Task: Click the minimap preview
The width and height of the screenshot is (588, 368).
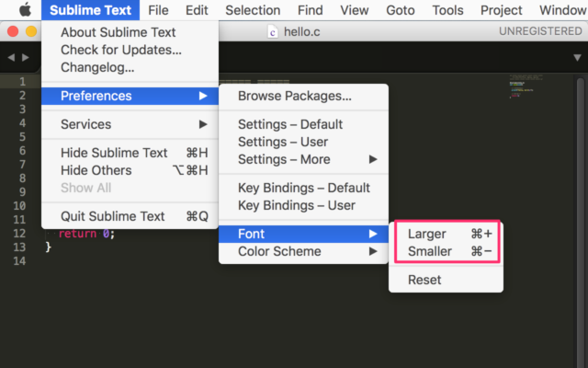Action: point(526,86)
